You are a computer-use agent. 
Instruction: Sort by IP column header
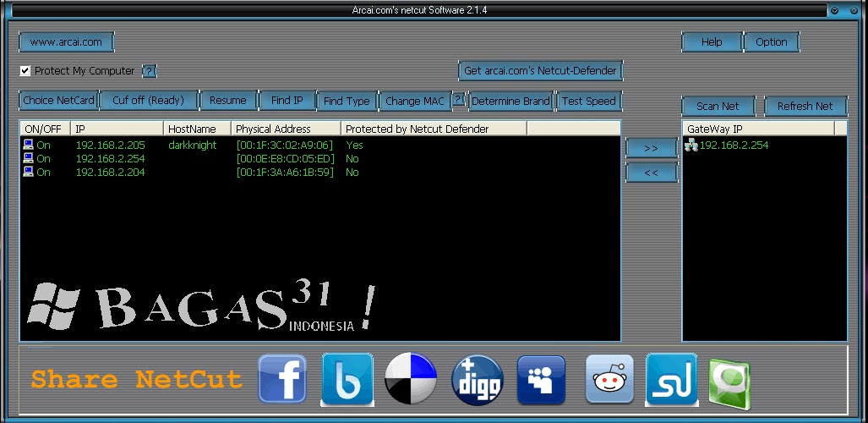117,129
